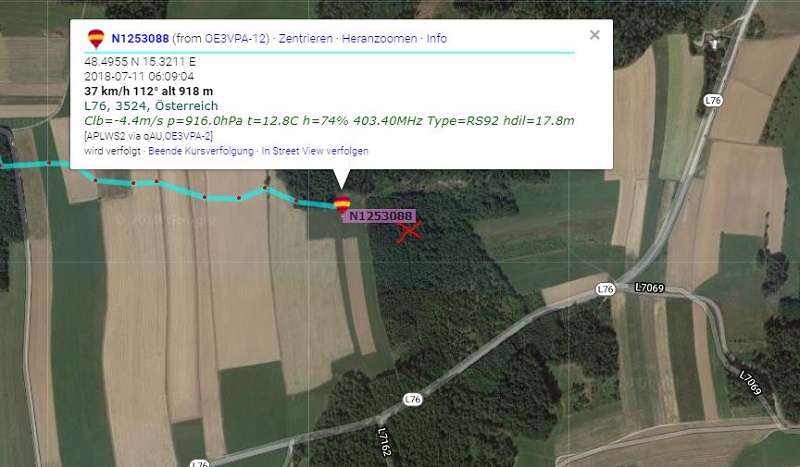Click Zentrieren to center the map
Image resolution: width=800 pixels, height=467 pixels.
[306, 39]
